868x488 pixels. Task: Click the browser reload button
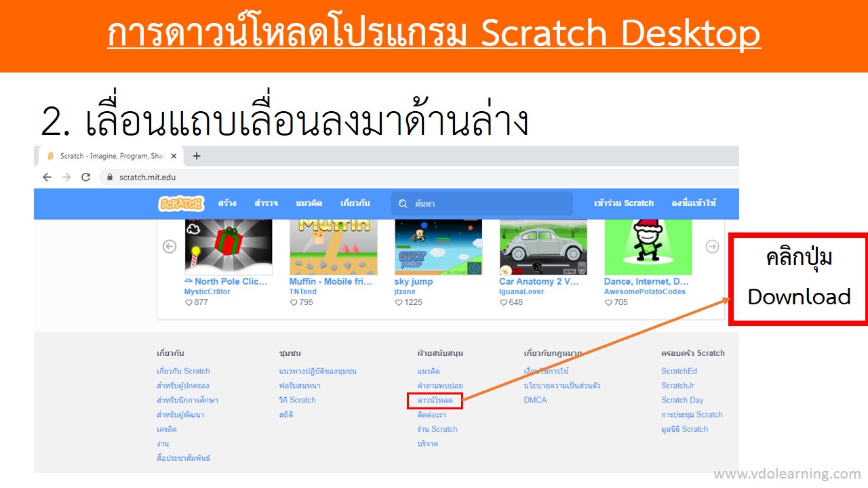[x=85, y=177]
